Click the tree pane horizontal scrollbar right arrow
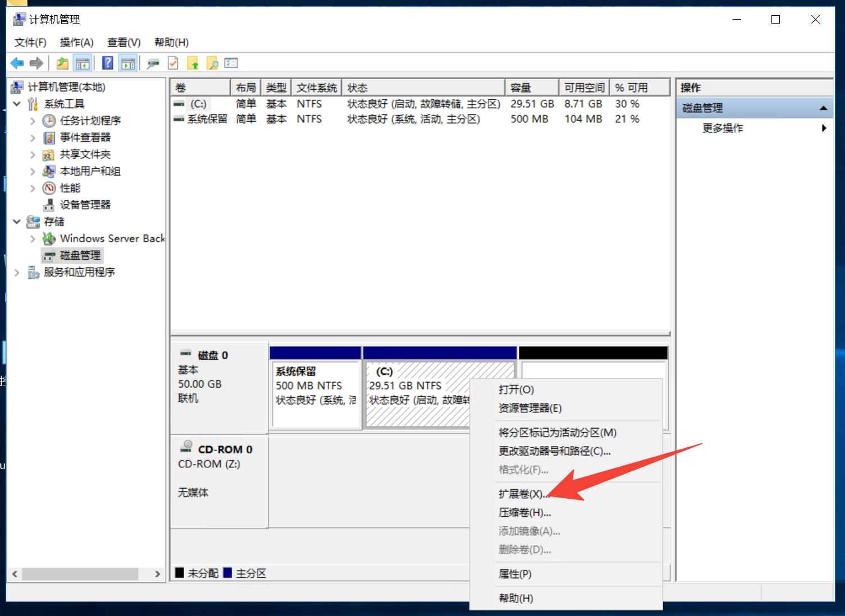 [x=158, y=574]
